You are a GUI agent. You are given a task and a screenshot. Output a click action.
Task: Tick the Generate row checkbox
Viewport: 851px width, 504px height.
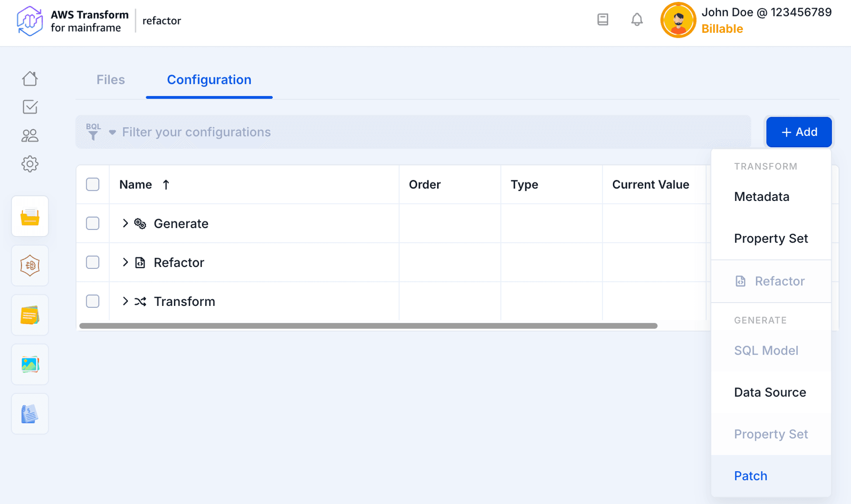pos(93,223)
